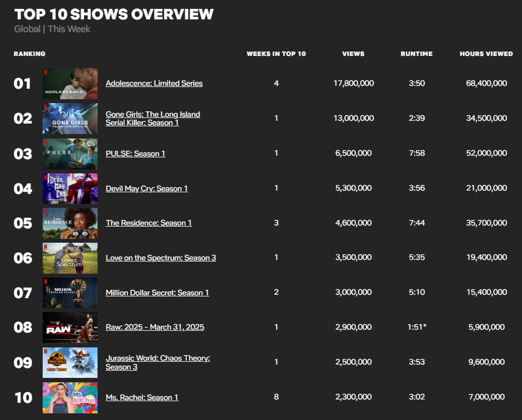Click the runtime value 5:35
Image resolution: width=522 pixels, height=420 pixels.
coord(417,257)
